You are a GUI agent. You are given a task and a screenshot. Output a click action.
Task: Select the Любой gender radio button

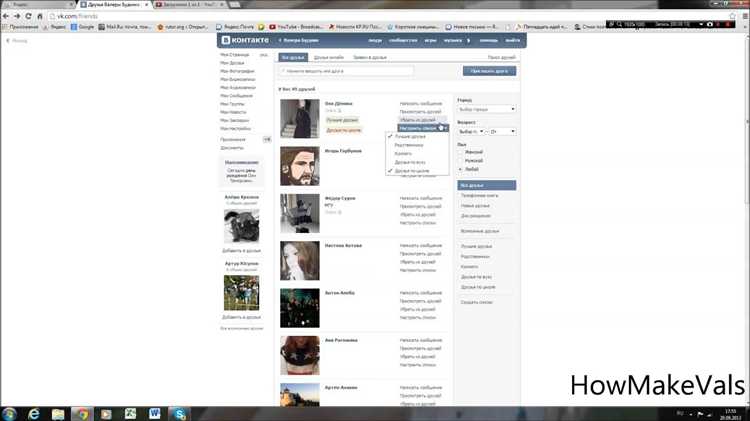[x=461, y=169]
